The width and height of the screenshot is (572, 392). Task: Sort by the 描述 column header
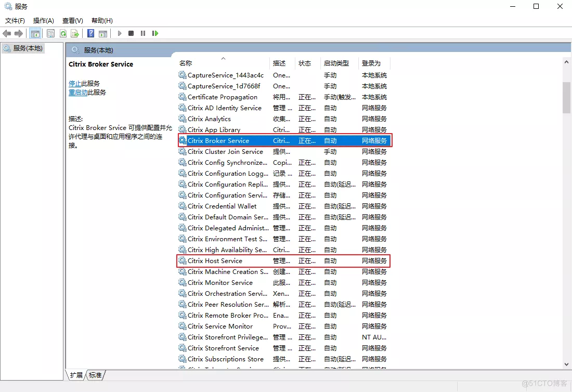tap(282, 63)
